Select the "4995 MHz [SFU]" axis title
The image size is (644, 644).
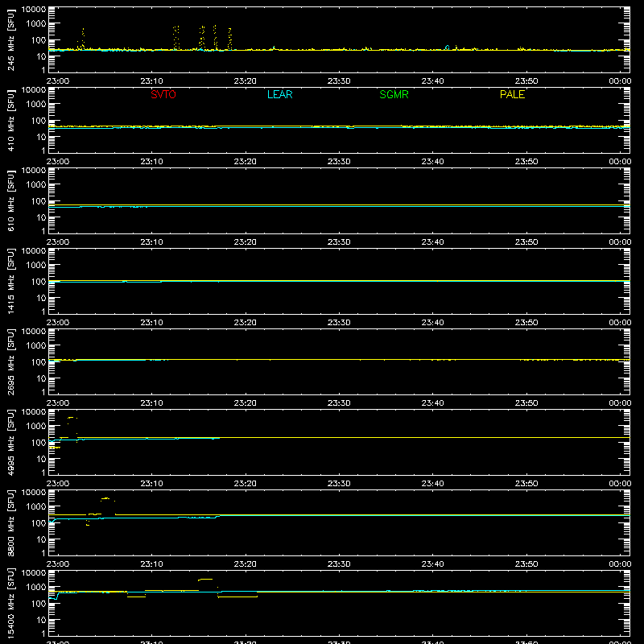click(11, 443)
